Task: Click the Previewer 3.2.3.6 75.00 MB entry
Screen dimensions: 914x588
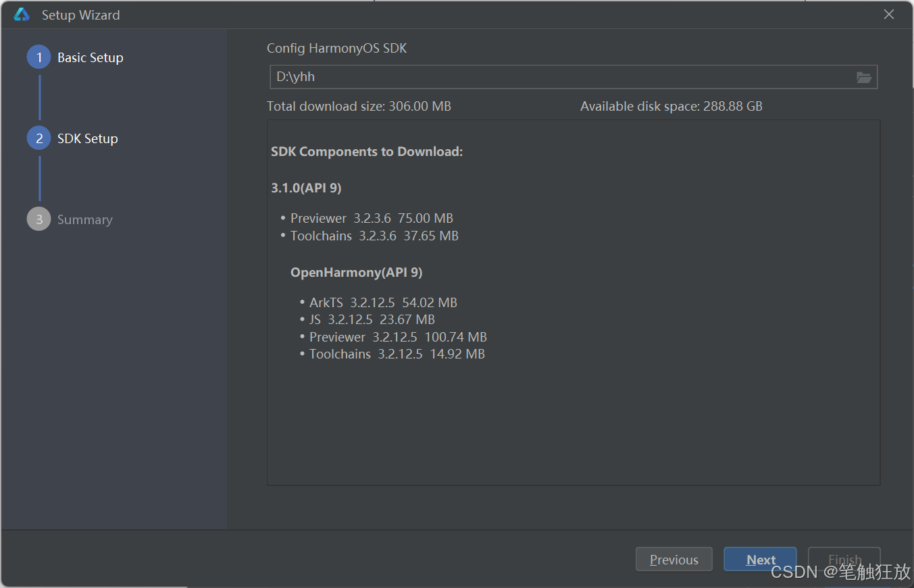Action: pos(372,218)
